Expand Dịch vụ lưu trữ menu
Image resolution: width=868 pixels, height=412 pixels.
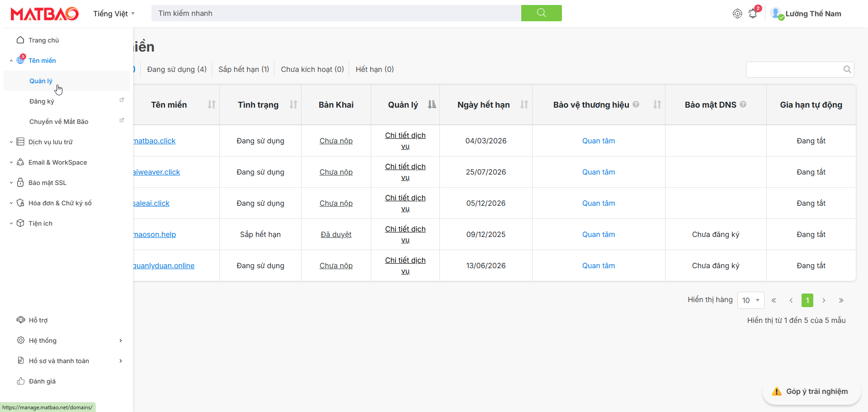point(50,142)
